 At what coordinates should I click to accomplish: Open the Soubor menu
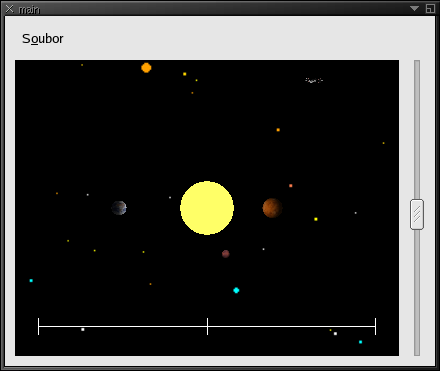coord(43,39)
